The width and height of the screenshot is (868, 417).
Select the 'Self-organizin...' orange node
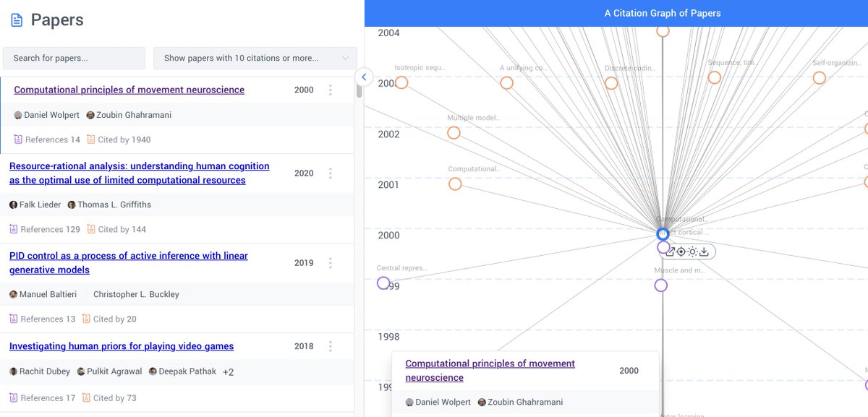click(x=819, y=77)
